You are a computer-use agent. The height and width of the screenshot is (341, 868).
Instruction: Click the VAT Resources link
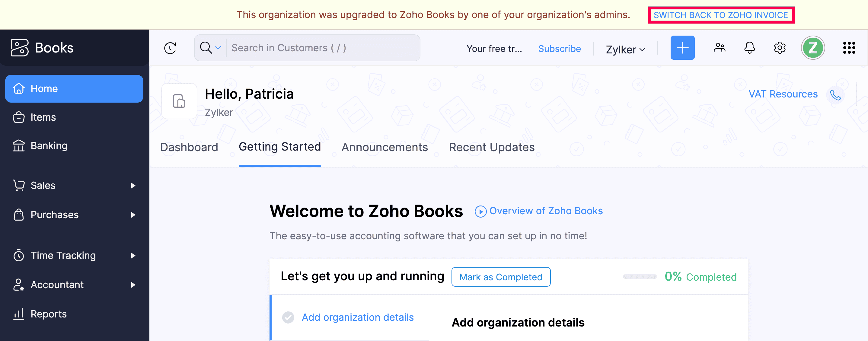click(783, 94)
